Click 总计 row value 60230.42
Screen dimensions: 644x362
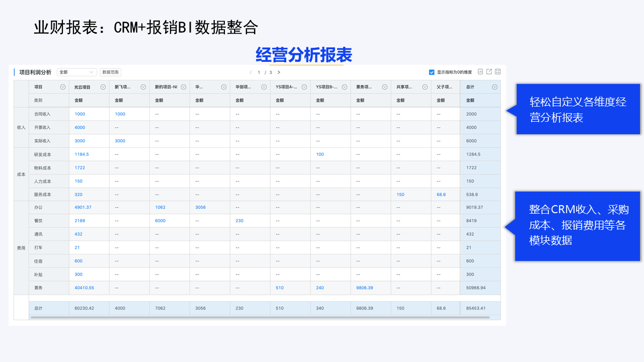point(84,308)
